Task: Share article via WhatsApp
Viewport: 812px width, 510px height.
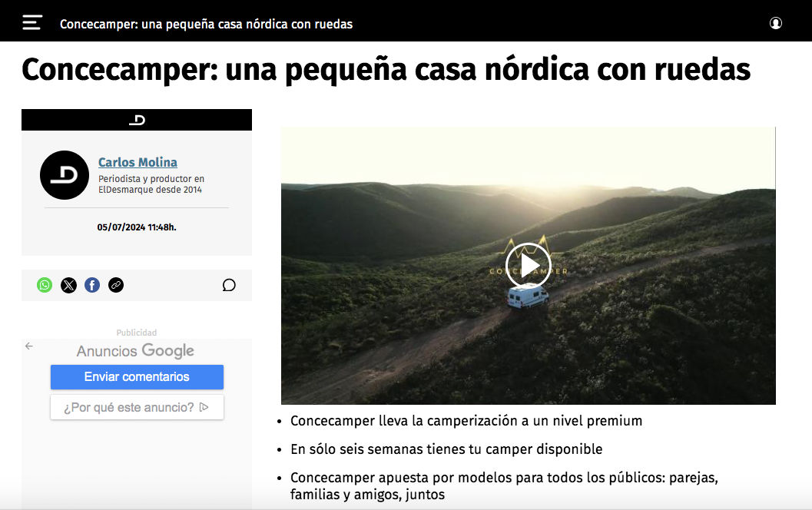Action: [x=45, y=285]
